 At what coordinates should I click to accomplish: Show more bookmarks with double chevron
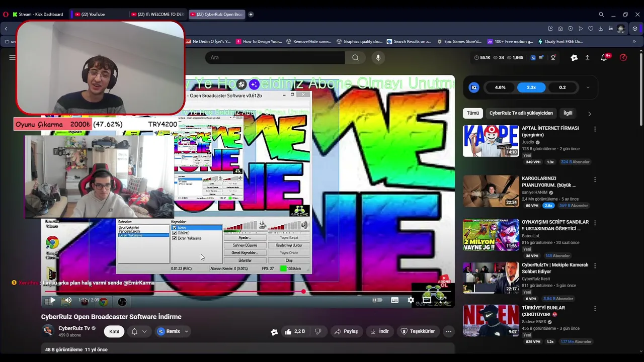click(x=634, y=42)
